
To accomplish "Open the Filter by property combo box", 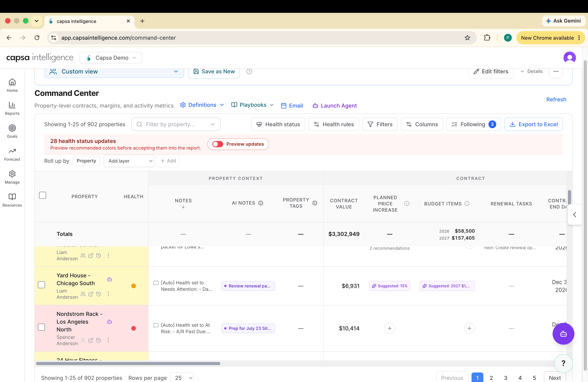I will tap(176, 124).
